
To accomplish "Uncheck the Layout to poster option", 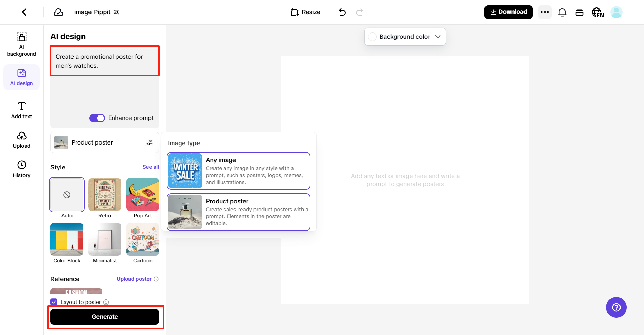I will click(54, 302).
